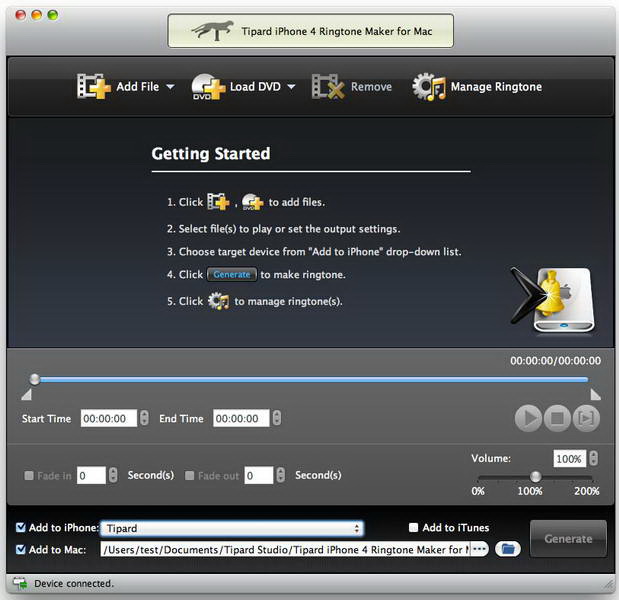This screenshot has width=619, height=600.
Task: Enable the Add to iTunes checkbox
Action: tap(413, 527)
